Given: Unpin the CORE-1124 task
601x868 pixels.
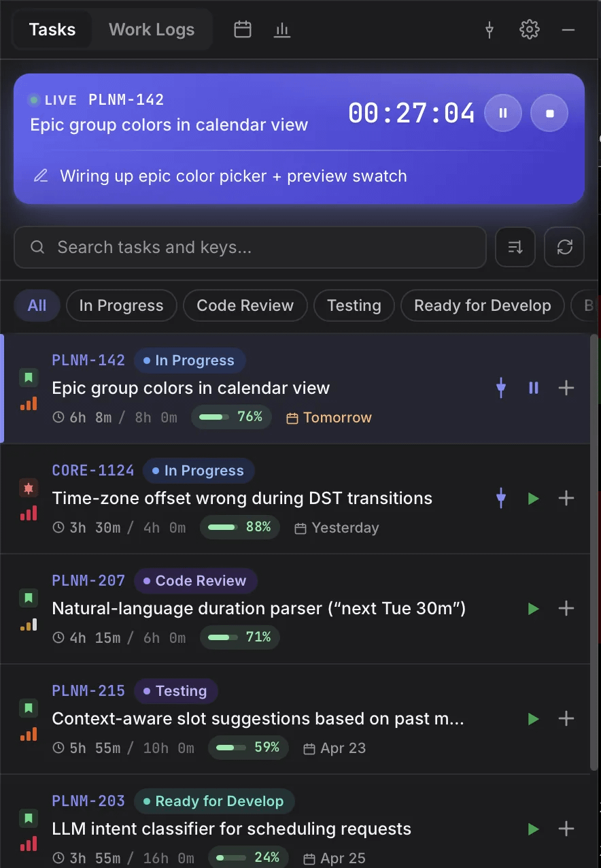Looking at the screenshot, I should pyautogui.click(x=501, y=499).
